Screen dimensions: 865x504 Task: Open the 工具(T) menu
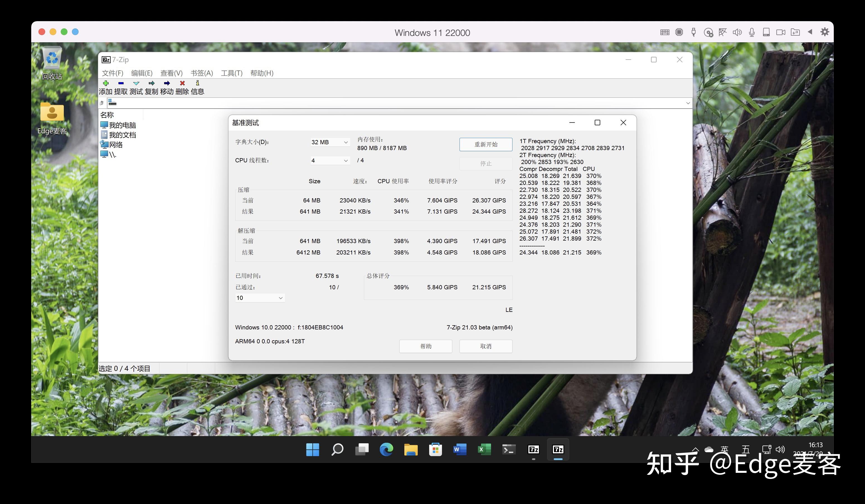(232, 73)
